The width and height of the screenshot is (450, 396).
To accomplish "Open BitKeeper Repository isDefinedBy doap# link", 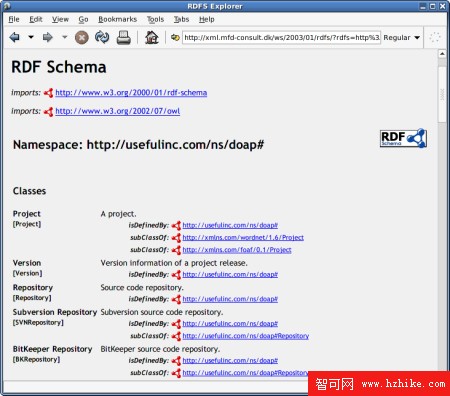I will point(230,361).
